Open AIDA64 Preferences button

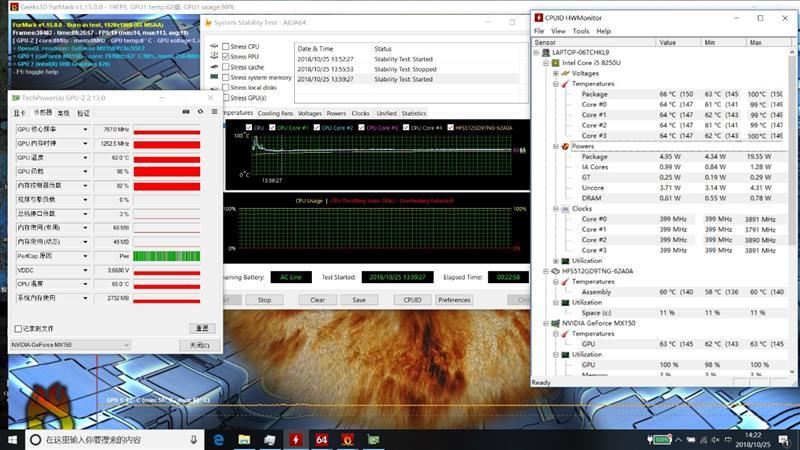tap(454, 300)
